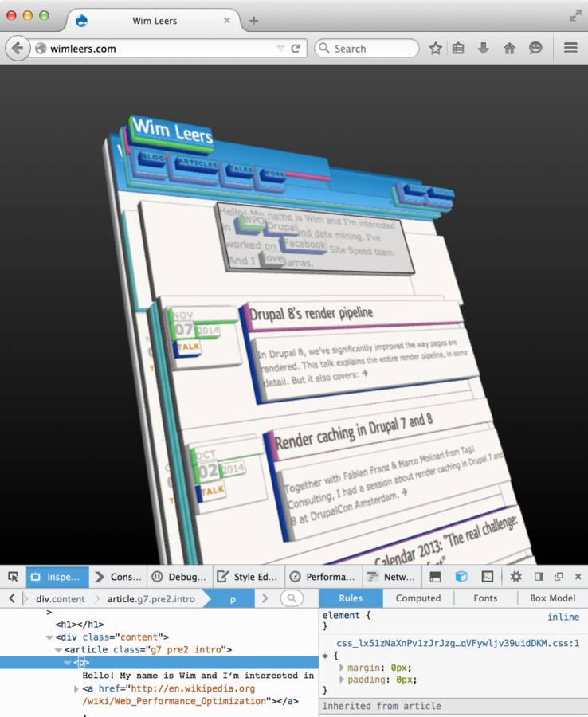Open the chat smiley icon in toolbar
The height and width of the screenshot is (717, 588).
[535, 48]
